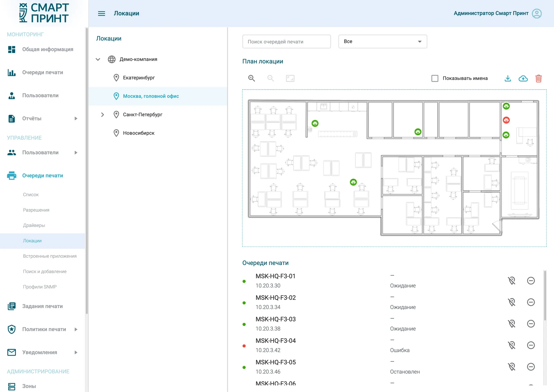Click the fit-to-screen plan icon
Screen dimensions: 554x392
click(x=290, y=78)
